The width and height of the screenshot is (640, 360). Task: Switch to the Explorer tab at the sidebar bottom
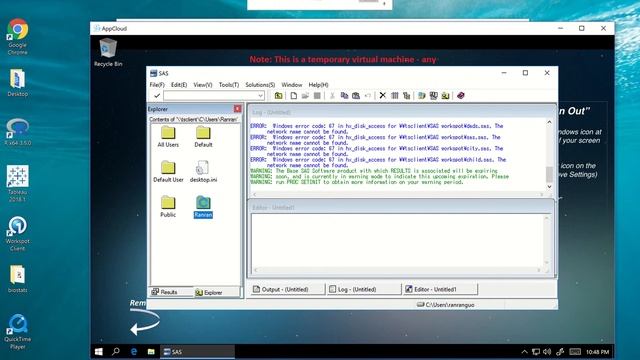(x=216, y=292)
